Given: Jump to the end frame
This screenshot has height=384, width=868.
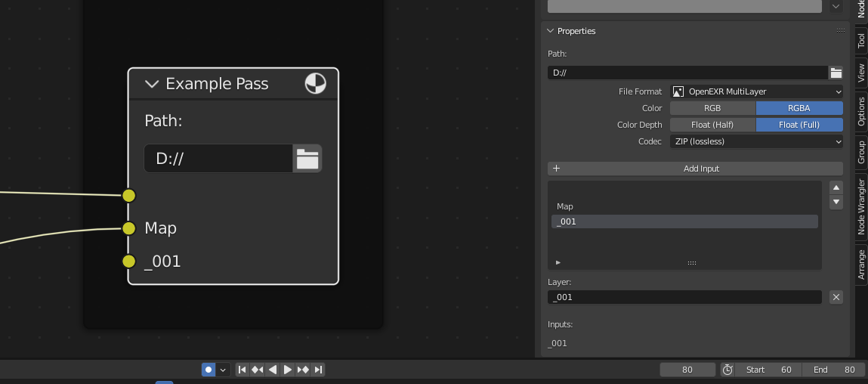Looking at the screenshot, I should pos(318,370).
